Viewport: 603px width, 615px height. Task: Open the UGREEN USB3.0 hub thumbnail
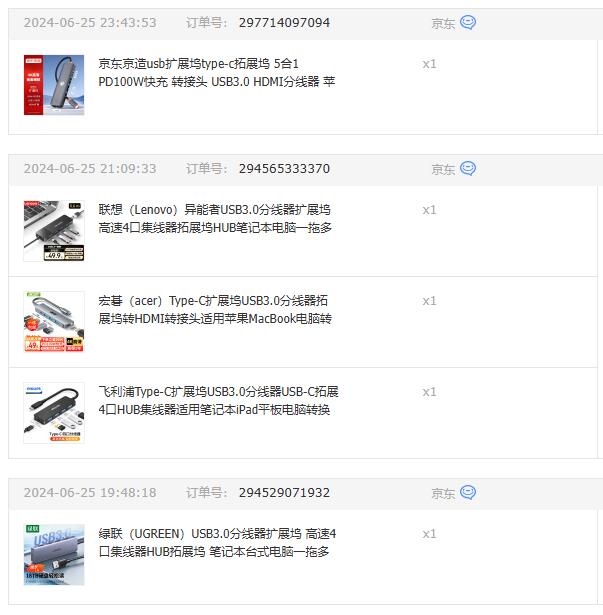54,555
